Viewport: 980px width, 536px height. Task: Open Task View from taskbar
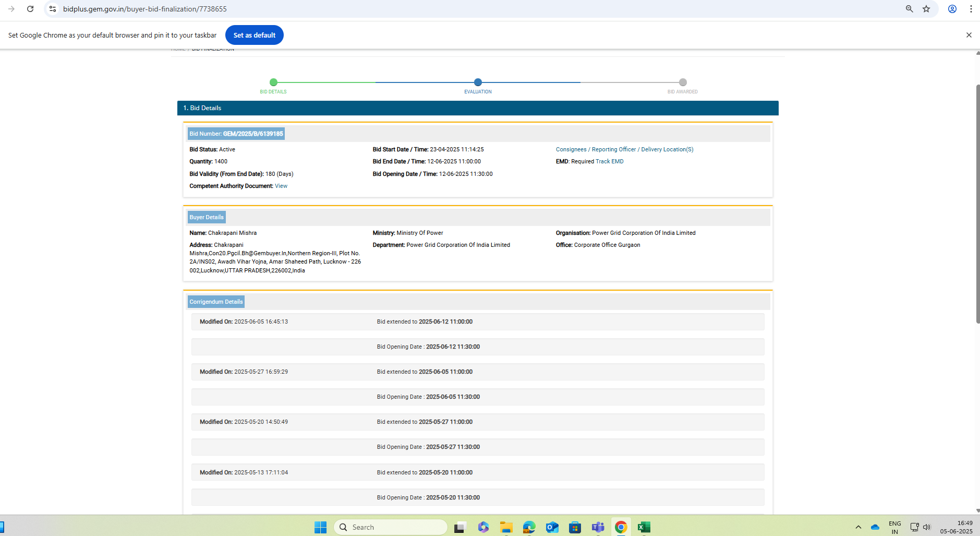[459, 527]
